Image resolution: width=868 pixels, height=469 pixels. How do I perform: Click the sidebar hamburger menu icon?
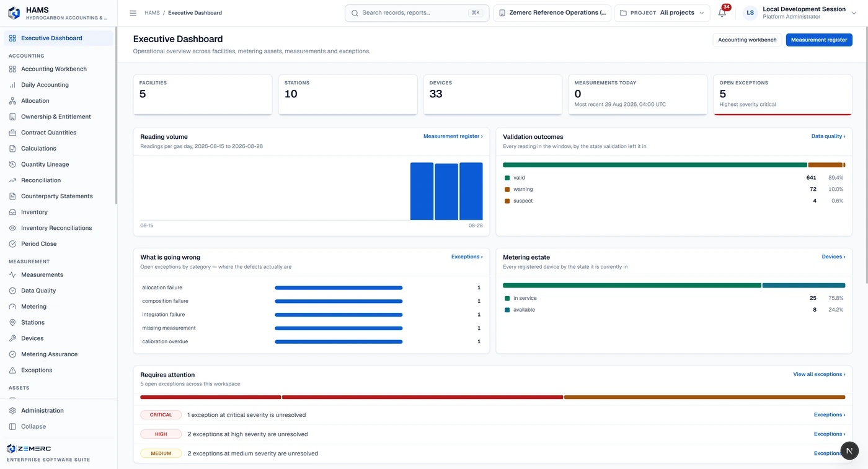click(133, 13)
